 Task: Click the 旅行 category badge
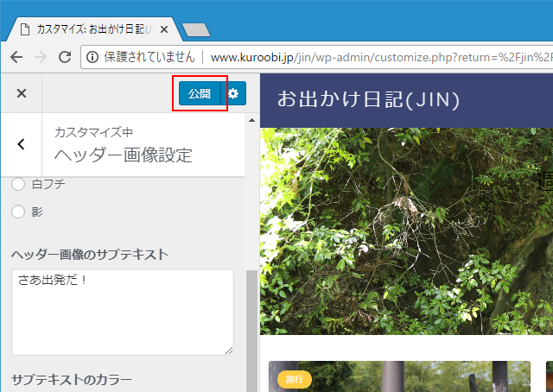(x=295, y=379)
